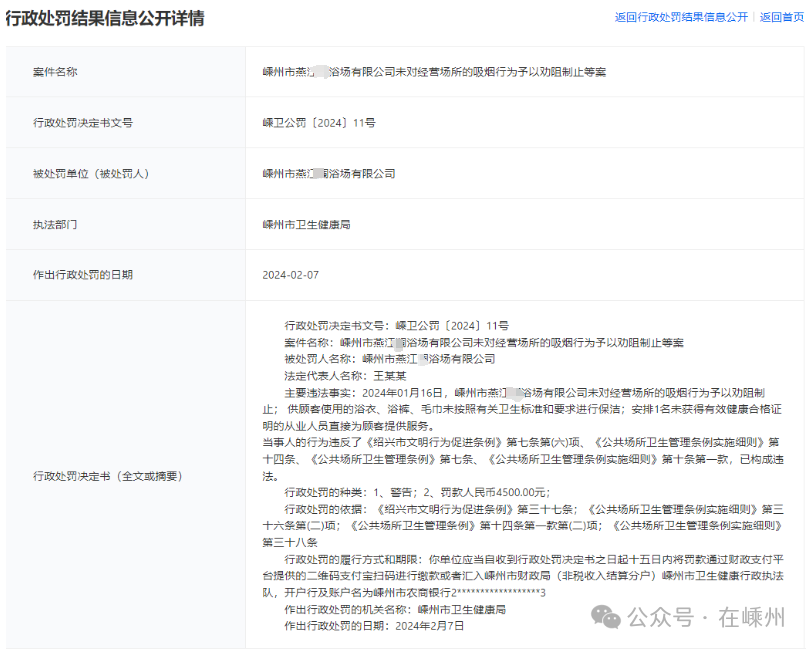This screenshot has width=811, height=649.
Task: Click the 返回行政处罚结果信息公开 link
Action: click(x=681, y=17)
